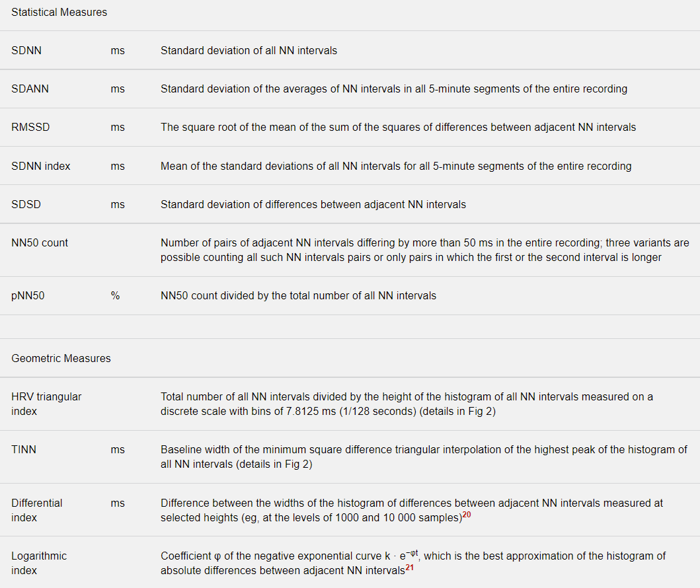Image resolution: width=700 pixels, height=588 pixels.
Task: Select the TINN row label
Action: pos(24,449)
